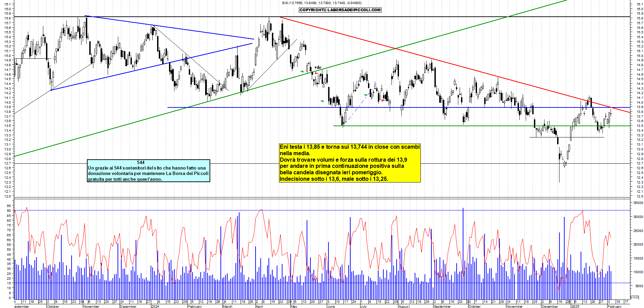Click the 13.9 value on the right price scale
The image size is (644, 308).
coord(640,107)
